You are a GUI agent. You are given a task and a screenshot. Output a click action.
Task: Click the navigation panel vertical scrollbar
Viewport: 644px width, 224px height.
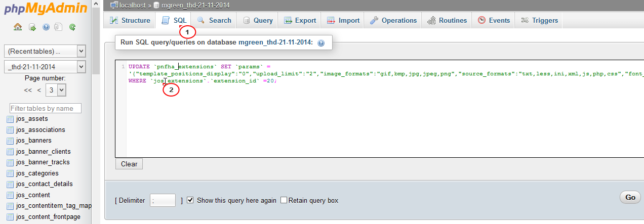click(x=96, y=111)
